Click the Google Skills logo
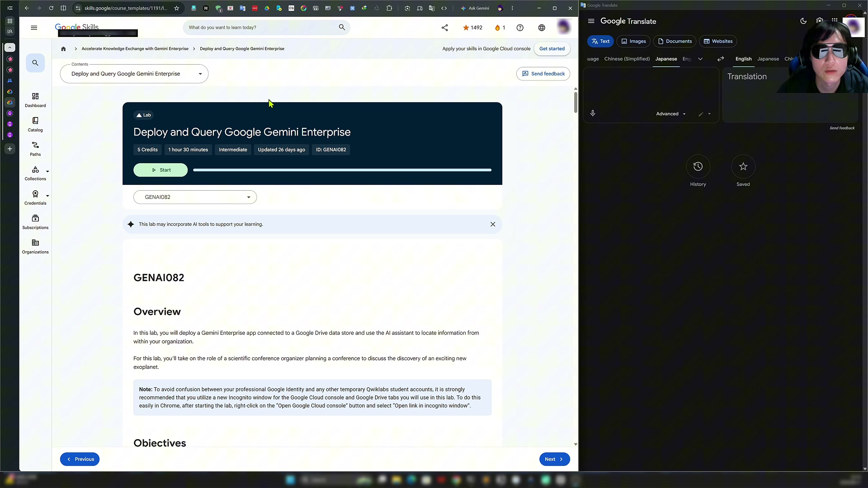The image size is (868, 488). 76,27
